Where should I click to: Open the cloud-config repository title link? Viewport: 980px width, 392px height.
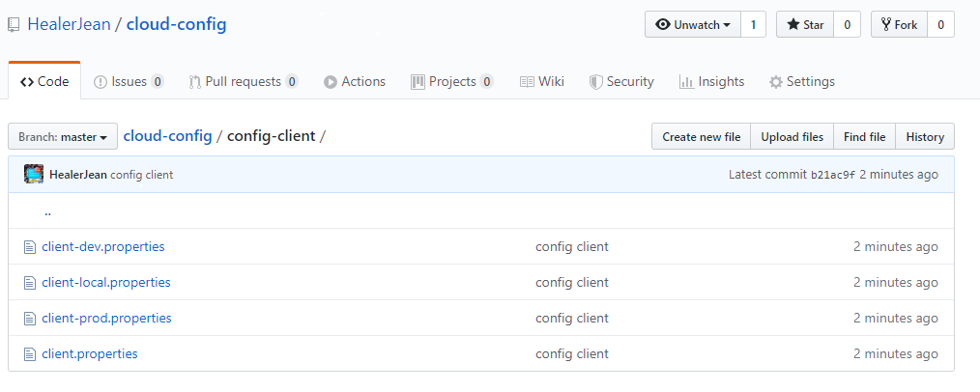(176, 24)
